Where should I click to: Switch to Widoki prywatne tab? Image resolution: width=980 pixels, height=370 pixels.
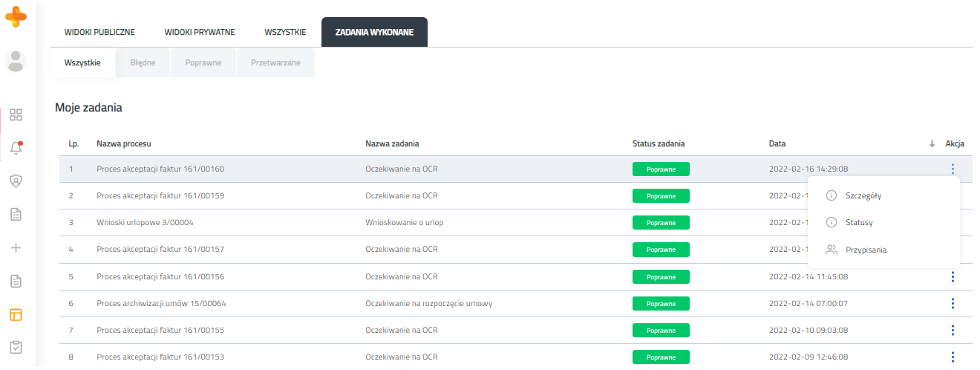(x=200, y=32)
